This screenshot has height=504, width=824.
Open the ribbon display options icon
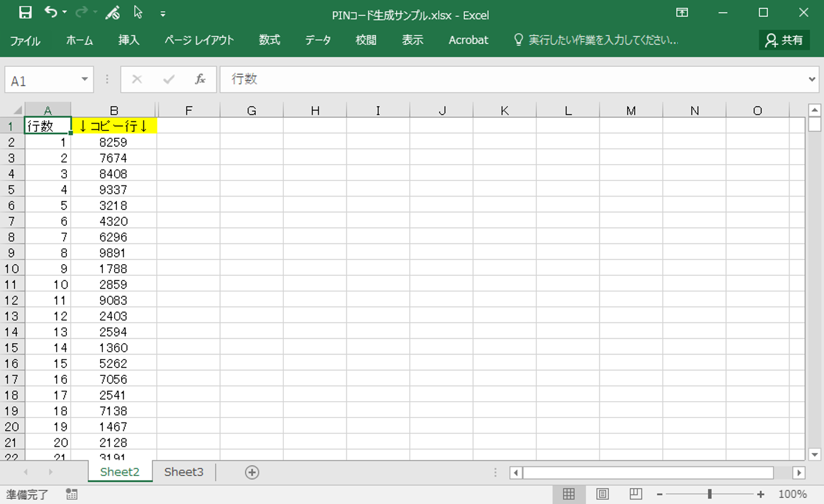click(682, 13)
